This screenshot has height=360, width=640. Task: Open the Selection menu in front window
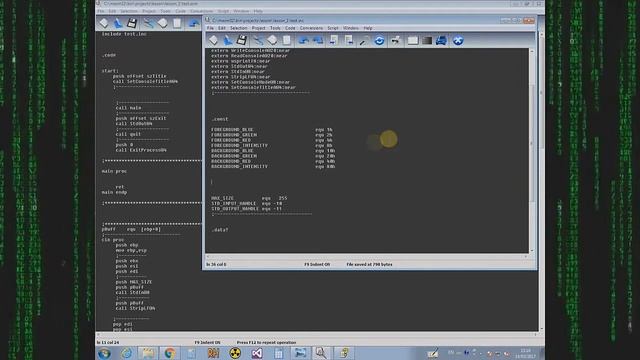click(x=238, y=28)
